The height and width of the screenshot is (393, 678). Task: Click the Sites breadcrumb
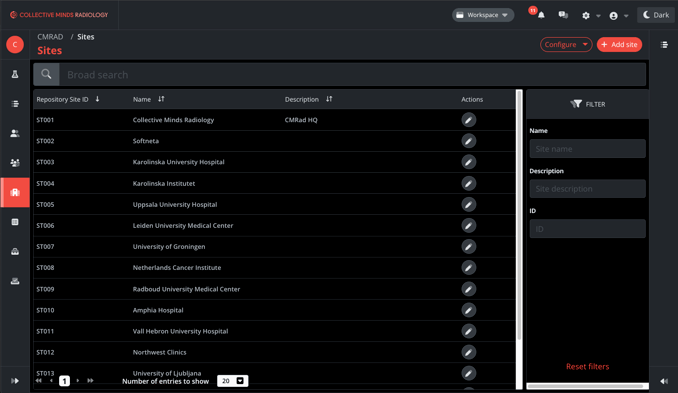pyautogui.click(x=86, y=37)
